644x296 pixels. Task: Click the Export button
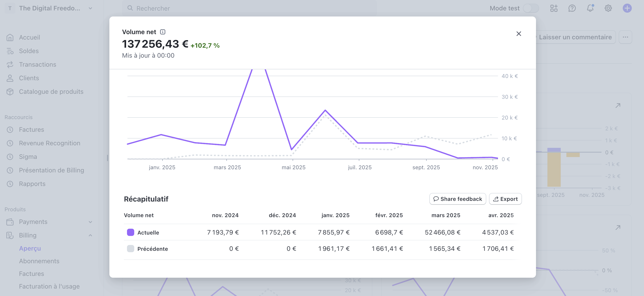(505, 199)
